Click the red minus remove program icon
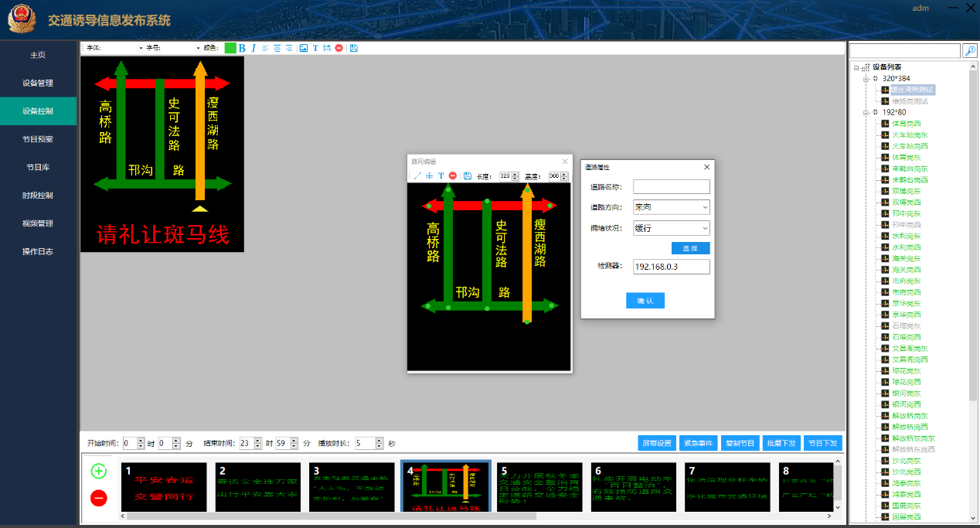The height and width of the screenshot is (528, 980). [99, 498]
